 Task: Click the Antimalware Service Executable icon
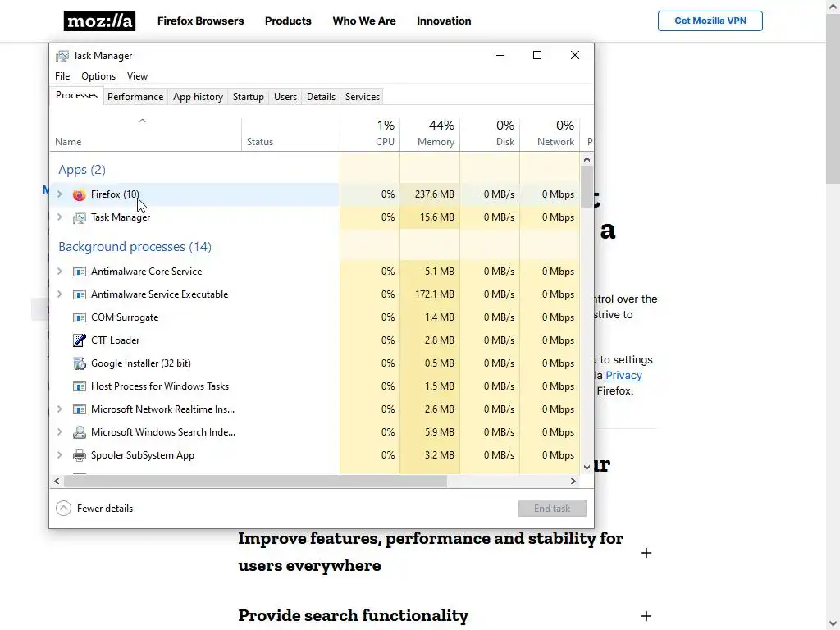click(80, 294)
